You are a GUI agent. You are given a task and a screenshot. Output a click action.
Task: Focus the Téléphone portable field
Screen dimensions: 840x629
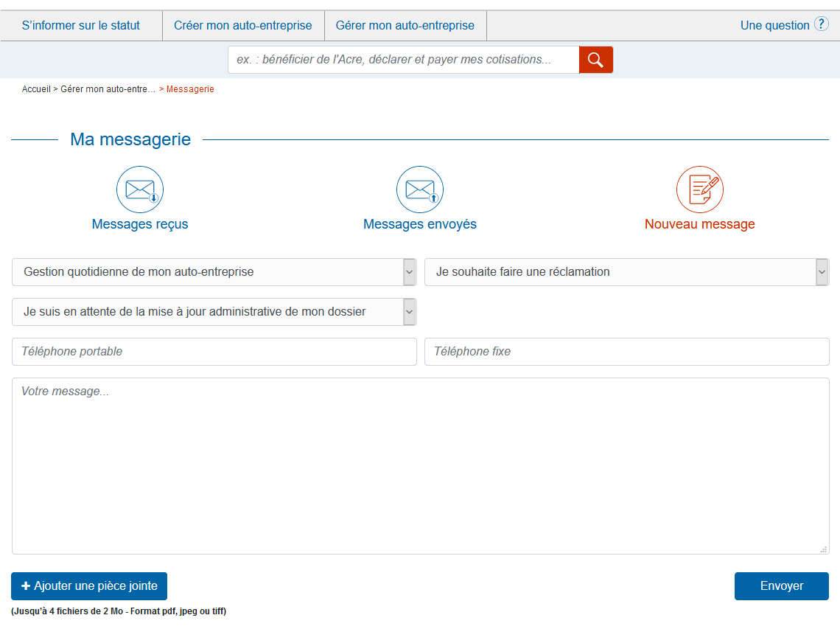(x=214, y=352)
